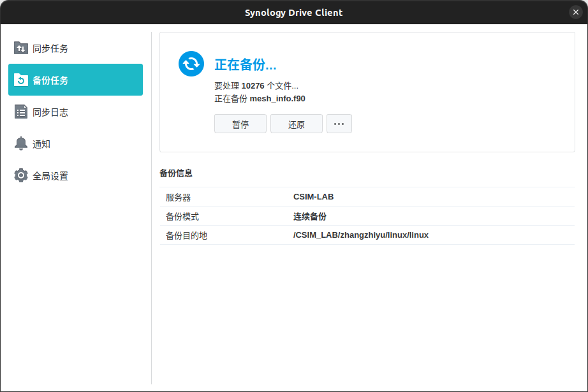Close the Synology Drive Client window
This screenshot has height=392, width=588.
pyautogui.click(x=576, y=12)
